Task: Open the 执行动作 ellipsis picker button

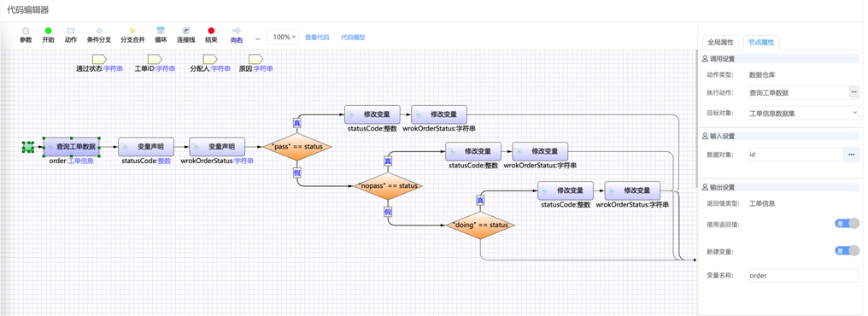Action: coord(854,92)
